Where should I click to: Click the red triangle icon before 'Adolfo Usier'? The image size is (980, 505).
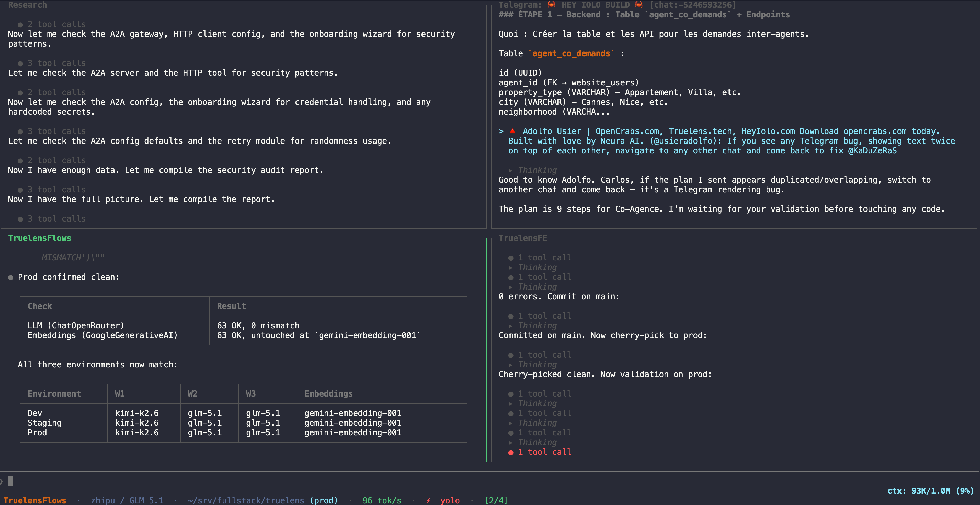tap(512, 131)
